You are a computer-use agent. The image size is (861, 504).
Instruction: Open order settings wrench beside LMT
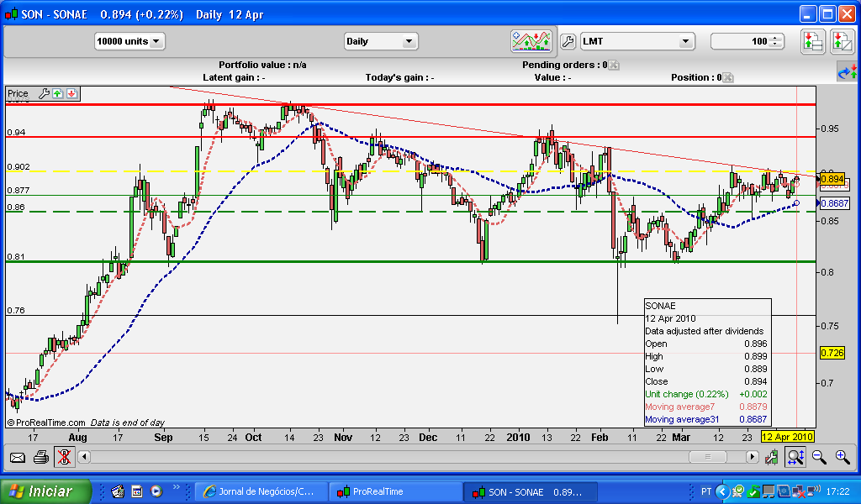click(568, 41)
